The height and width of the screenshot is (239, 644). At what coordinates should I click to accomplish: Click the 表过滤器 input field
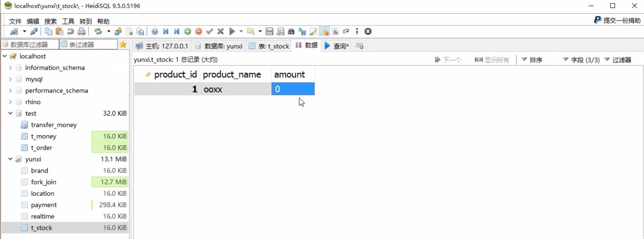[x=88, y=45]
